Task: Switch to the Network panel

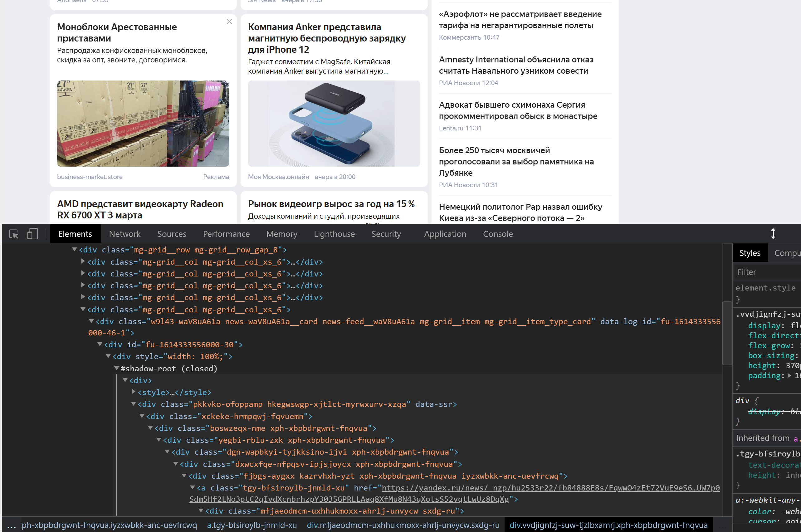Action: [125, 234]
